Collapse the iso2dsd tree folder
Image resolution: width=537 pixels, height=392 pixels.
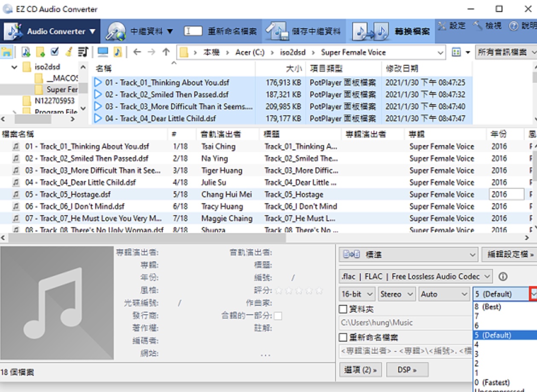[15, 67]
